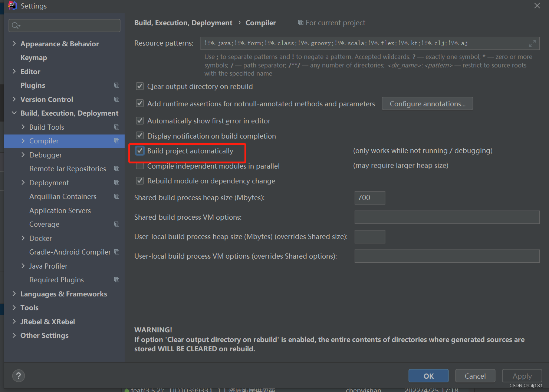Click the project-level icon beside Plugins
Image resolution: width=549 pixels, height=392 pixels.
pyautogui.click(x=116, y=85)
